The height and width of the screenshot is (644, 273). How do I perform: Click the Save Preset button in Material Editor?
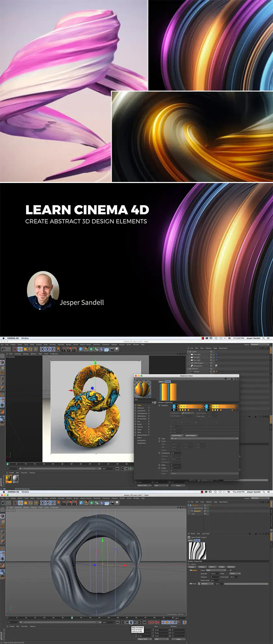pyautogui.click(x=191, y=435)
